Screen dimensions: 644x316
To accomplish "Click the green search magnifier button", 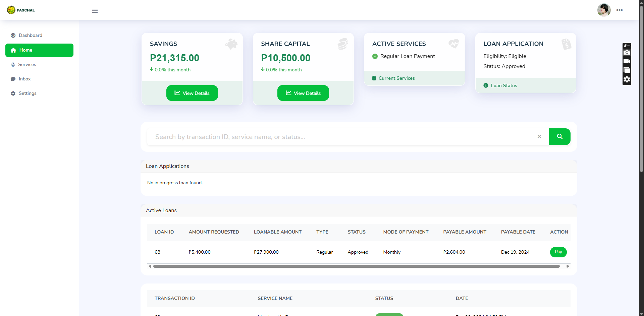I will (x=560, y=137).
